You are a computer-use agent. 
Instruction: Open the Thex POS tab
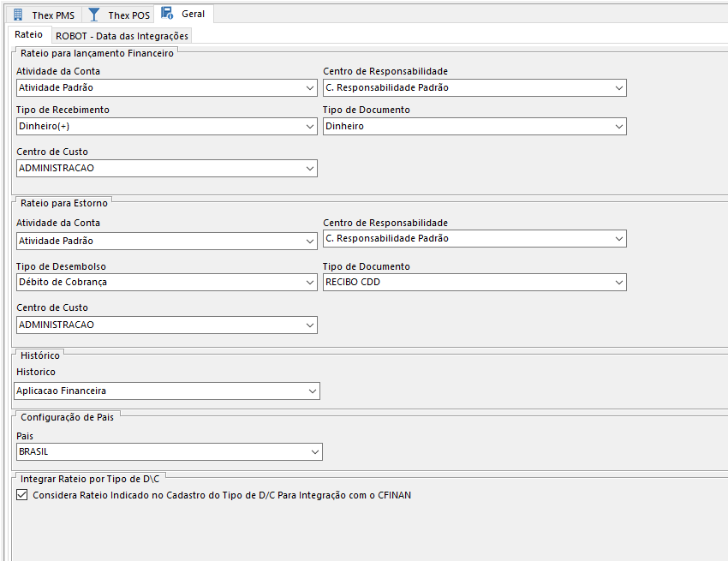coord(130,15)
